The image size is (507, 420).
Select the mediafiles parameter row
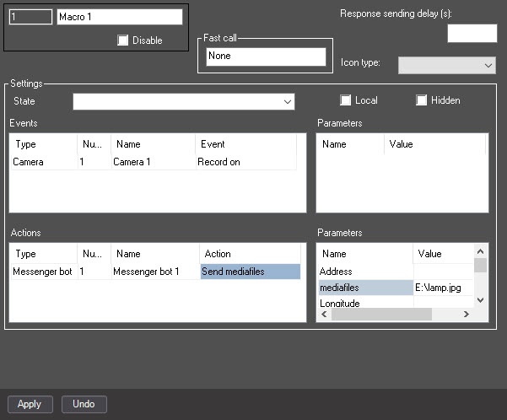(x=396, y=288)
